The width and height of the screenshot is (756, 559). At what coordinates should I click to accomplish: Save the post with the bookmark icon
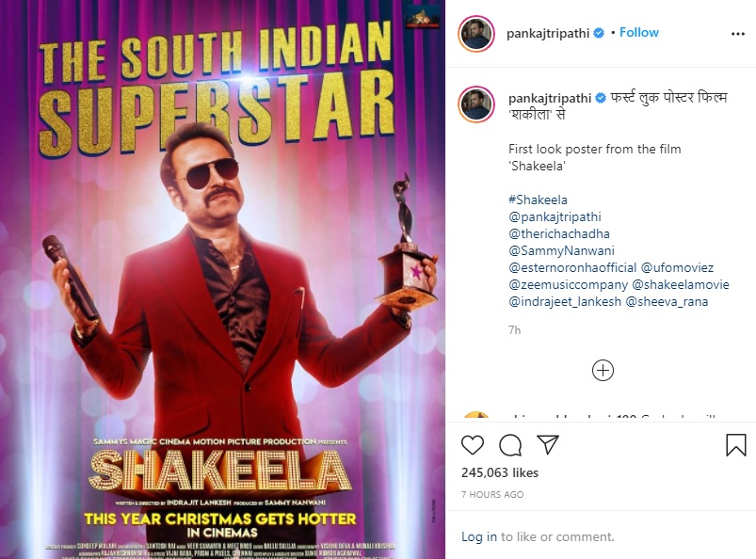tap(735, 445)
